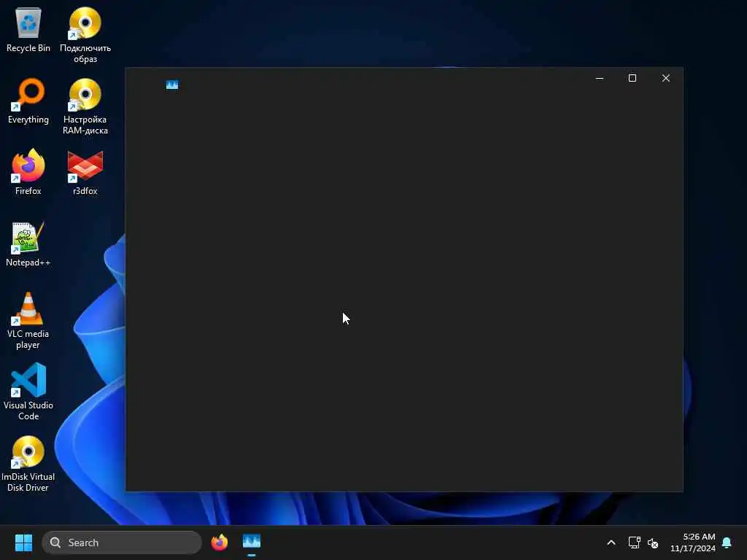Open the clock showing 5:26 AM
The image size is (747, 560).
tap(693, 542)
